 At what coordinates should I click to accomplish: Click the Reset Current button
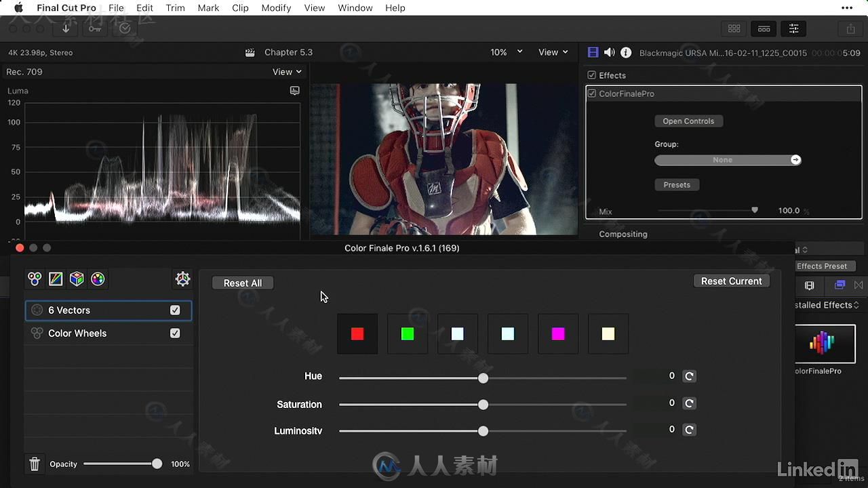click(731, 281)
